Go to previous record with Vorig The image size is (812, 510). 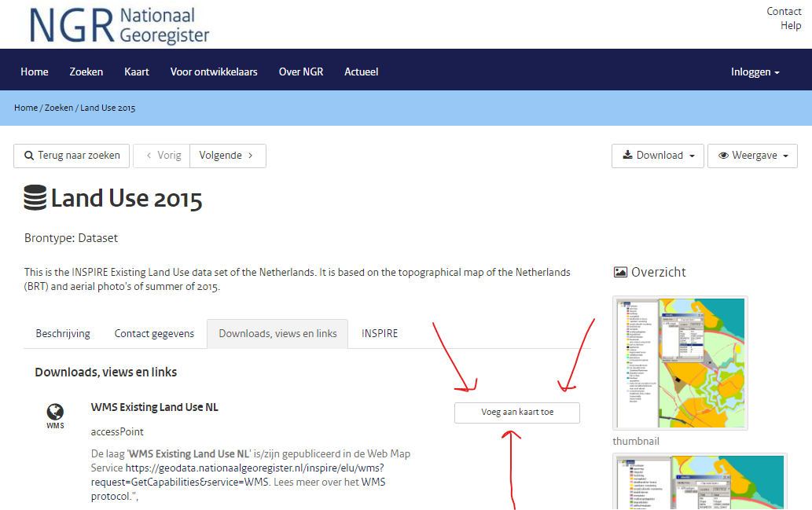click(162, 156)
